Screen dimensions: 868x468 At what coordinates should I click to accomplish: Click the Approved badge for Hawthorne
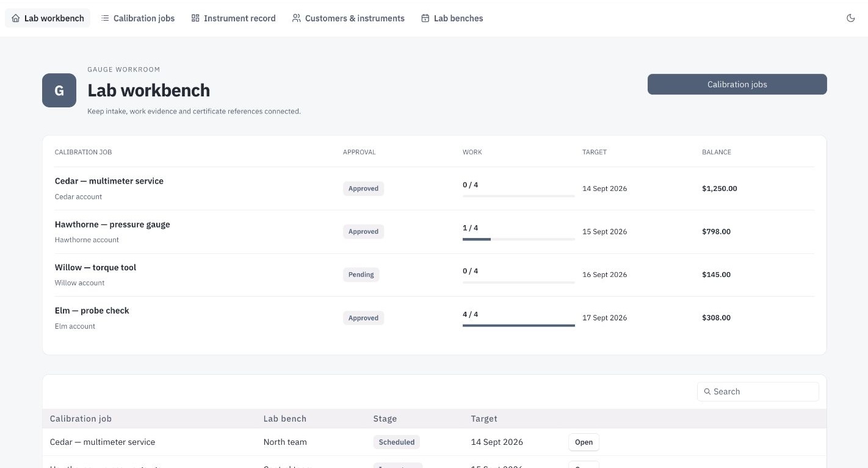363,232
